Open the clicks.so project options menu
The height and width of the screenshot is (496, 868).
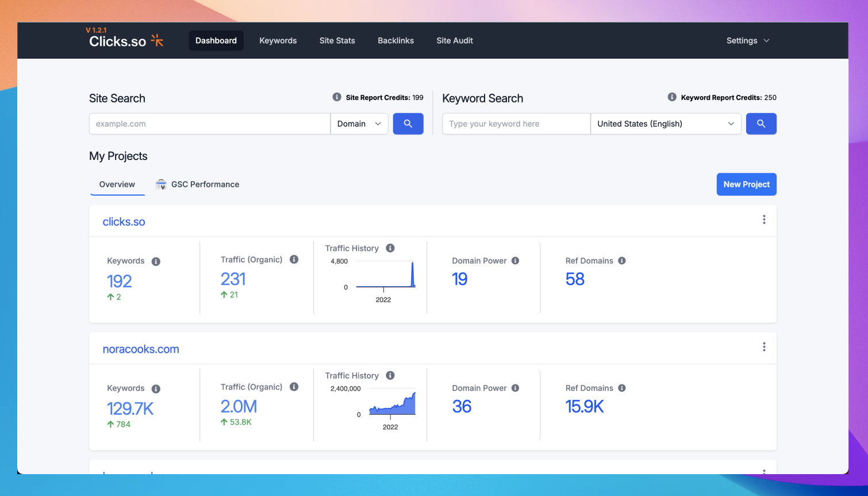click(764, 220)
